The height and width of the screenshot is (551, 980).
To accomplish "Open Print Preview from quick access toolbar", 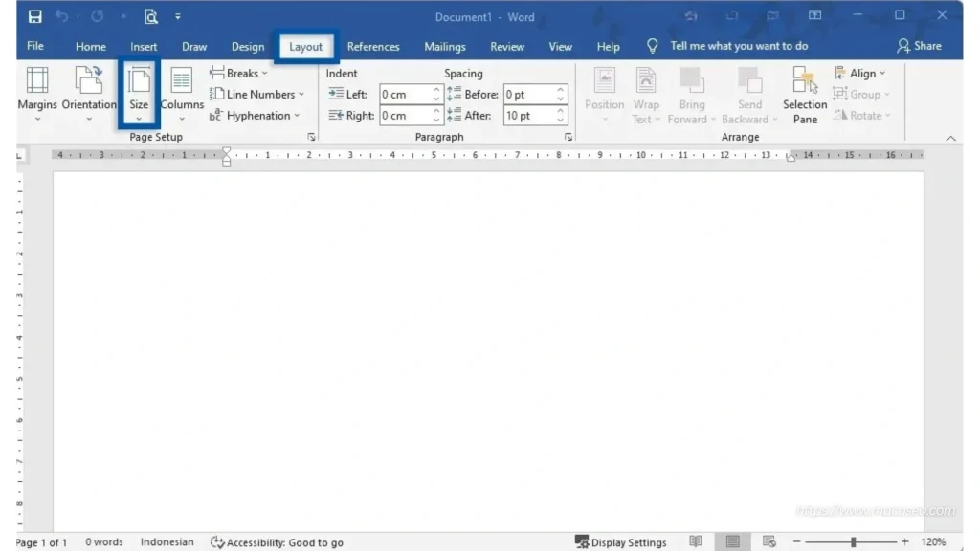I will point(150,17).
